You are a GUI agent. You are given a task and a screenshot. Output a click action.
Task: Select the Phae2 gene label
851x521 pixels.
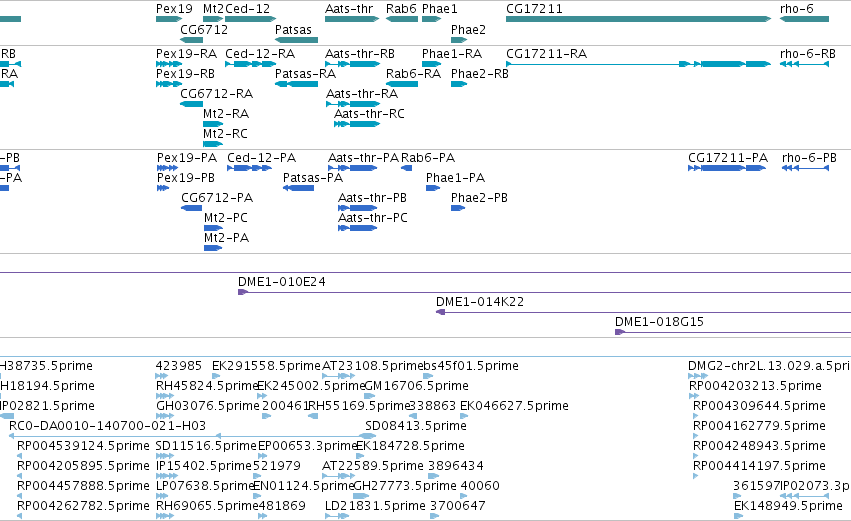click(468, 29)
